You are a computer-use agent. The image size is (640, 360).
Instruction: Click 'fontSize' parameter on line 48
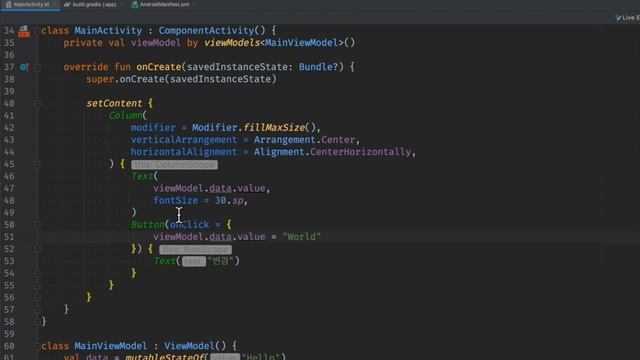pos(176,200)
